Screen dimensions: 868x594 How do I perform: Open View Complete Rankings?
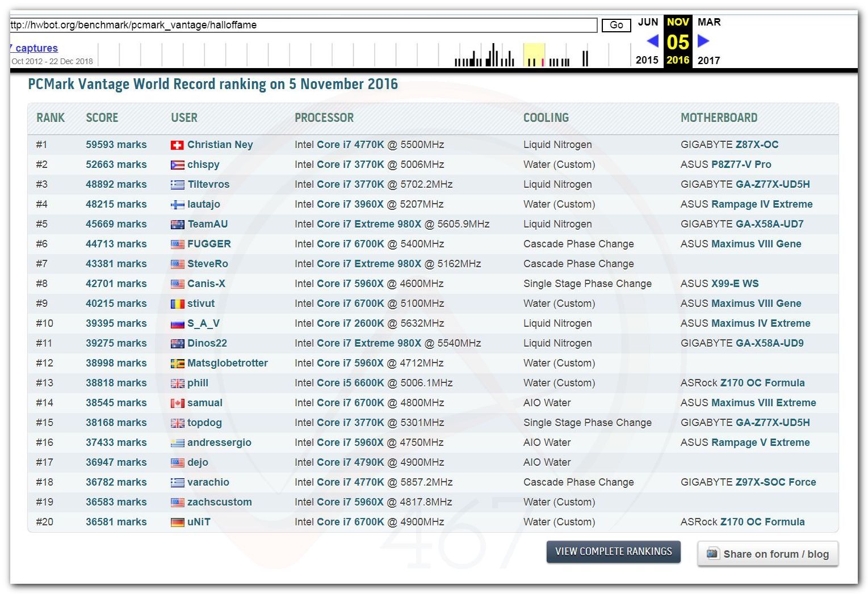pos(613,551)
